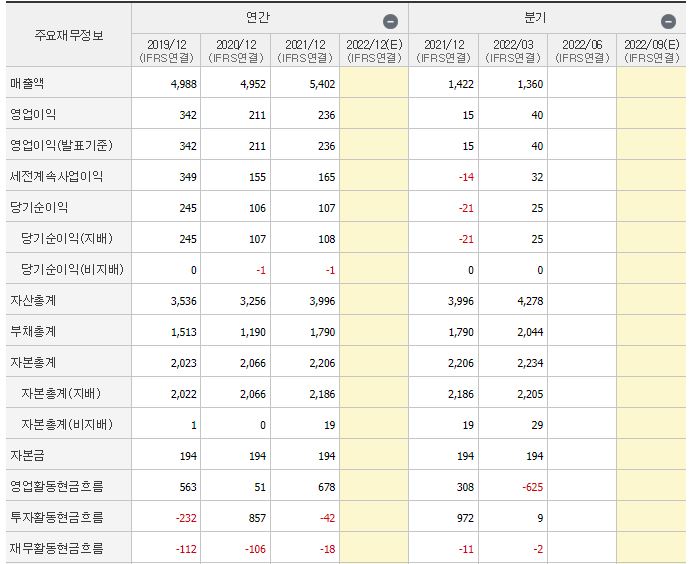Select non-controlling equity value 29
This screenshot has height=564, width=696.
click(537, 426)
